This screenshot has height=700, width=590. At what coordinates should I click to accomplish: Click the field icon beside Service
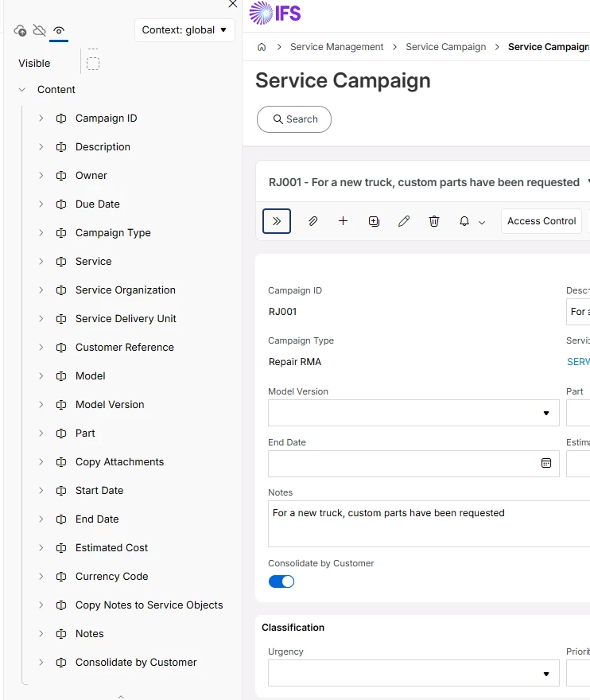click(61, 262)
